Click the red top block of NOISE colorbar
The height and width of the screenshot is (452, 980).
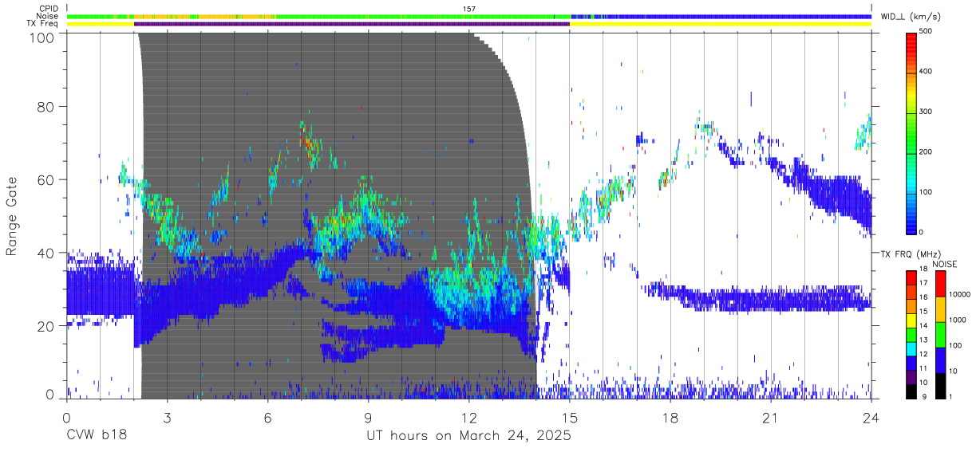[x=940, y=284]
